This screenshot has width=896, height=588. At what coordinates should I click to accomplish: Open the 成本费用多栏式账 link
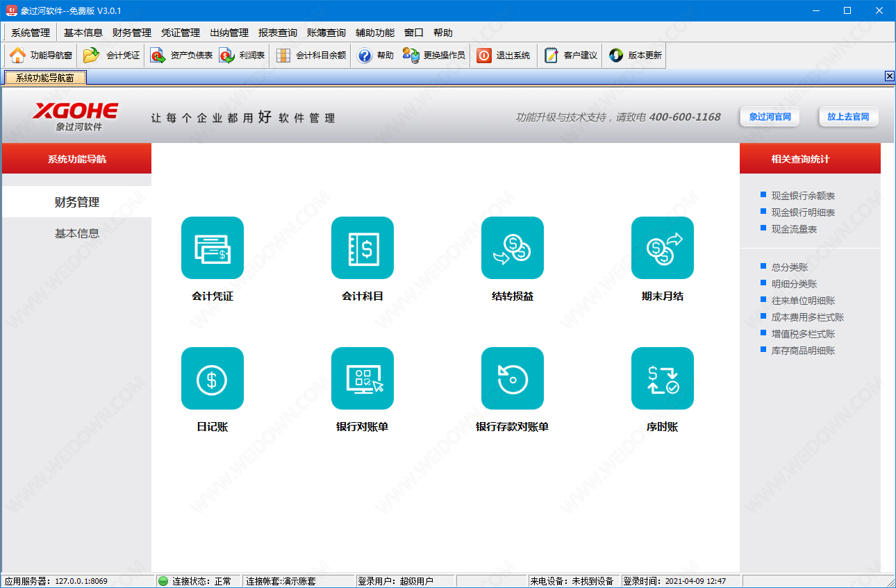click(x=808, y=317)
